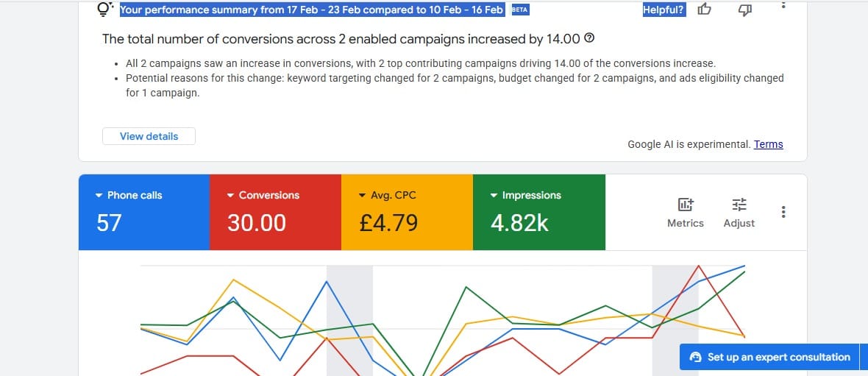Open the summary card more options menu
868x376 pixels.
783,4
